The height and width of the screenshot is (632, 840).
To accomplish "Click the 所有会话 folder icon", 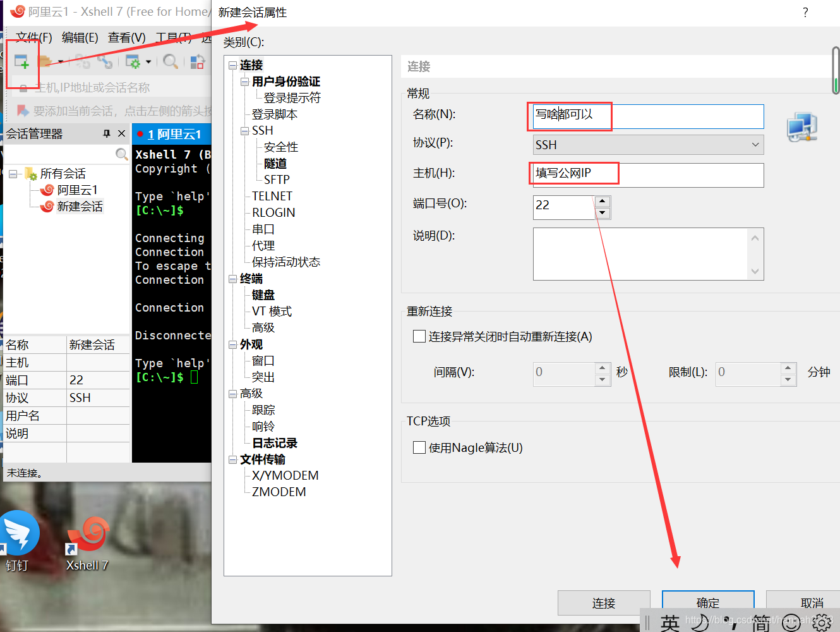I will pos(30,173).
